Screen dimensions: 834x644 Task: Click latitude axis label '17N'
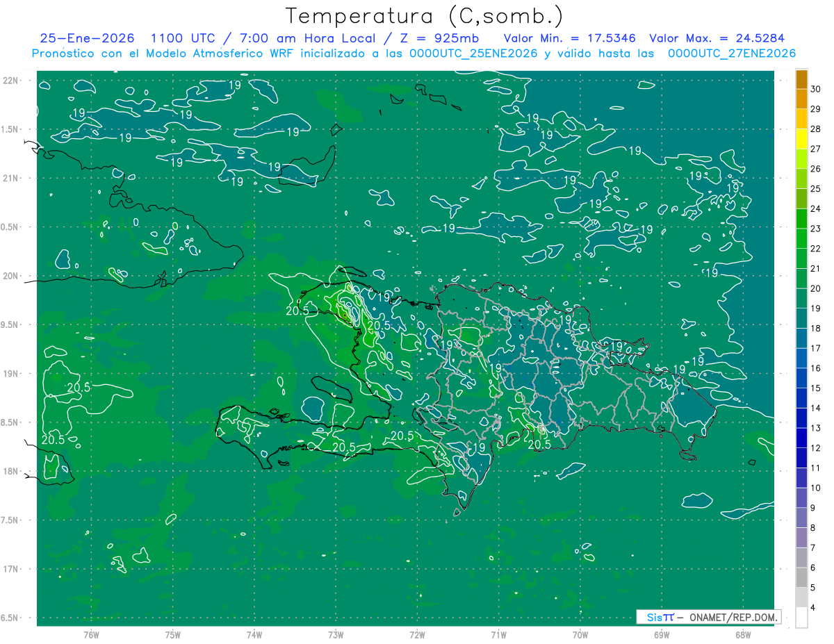tap(12, 569)
